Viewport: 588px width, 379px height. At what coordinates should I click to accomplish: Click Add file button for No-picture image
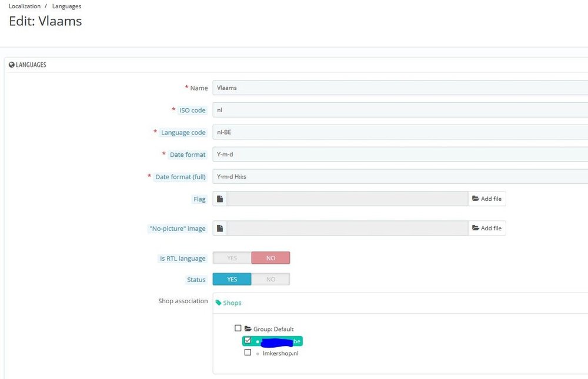point(487,229)
